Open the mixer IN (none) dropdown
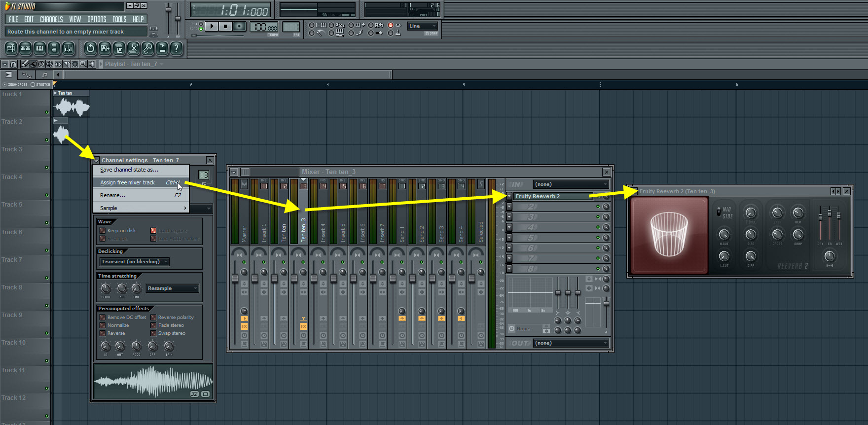This screenshot has width=868, height=425. 571,184
